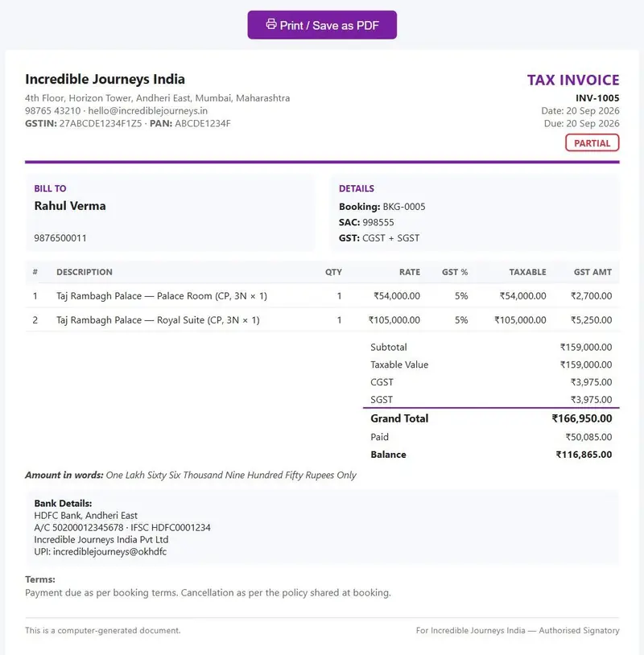Click Incredible Journeys India Pvt Ltd line

click(101, 540)
